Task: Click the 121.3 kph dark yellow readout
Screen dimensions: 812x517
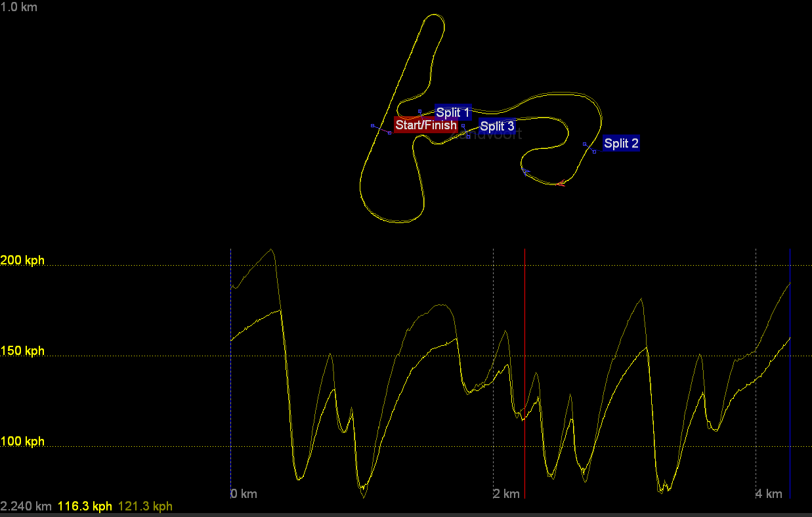Action: (x=145, y=507)
